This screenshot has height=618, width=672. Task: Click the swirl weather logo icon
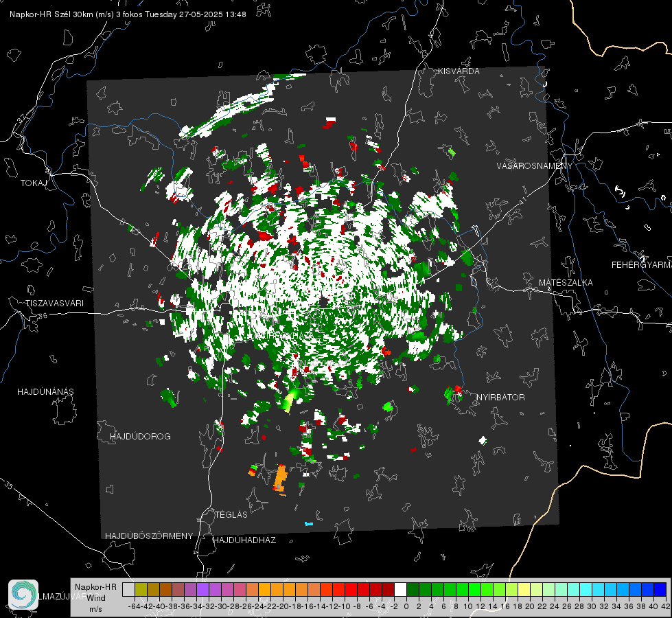pos(23,594)
